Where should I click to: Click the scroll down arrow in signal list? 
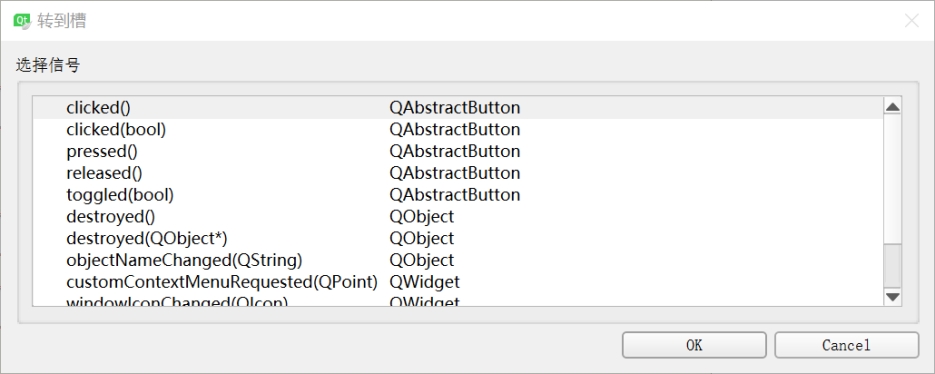(x=892, y=296)
